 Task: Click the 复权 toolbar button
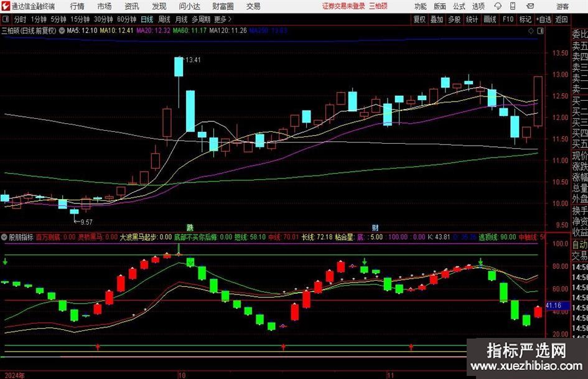click(419, 19)
